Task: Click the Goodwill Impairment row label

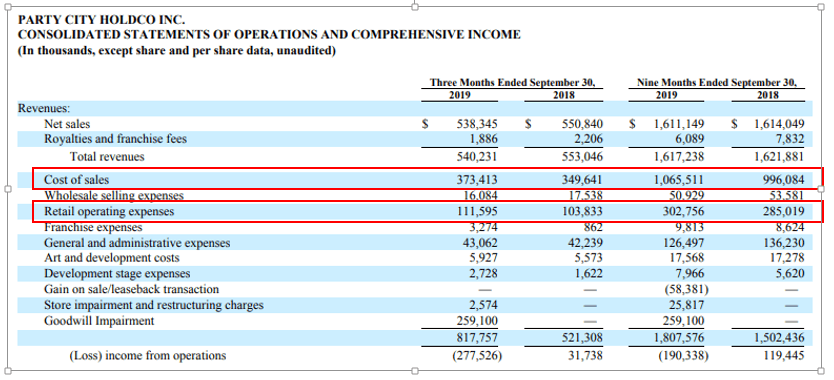Action: [99, 321]
